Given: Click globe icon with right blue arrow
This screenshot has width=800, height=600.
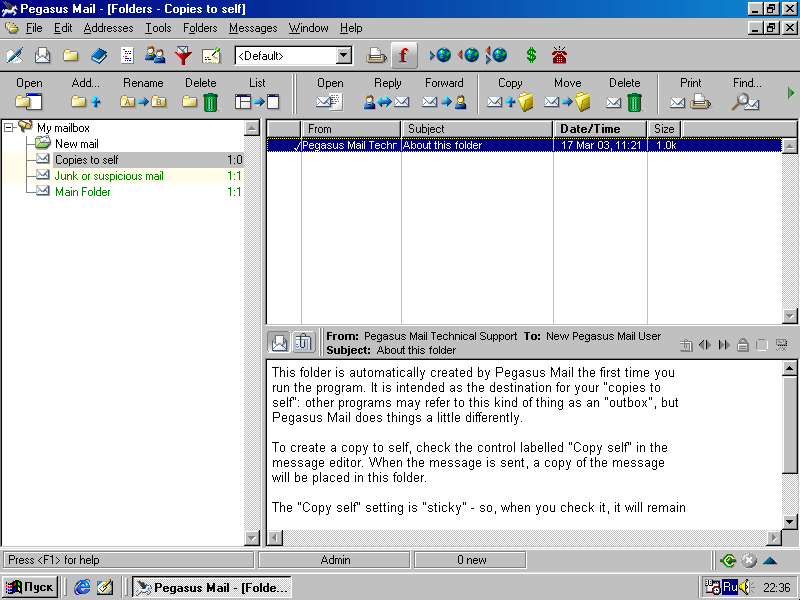Looking at the screenshot, I should click(440, 55).
